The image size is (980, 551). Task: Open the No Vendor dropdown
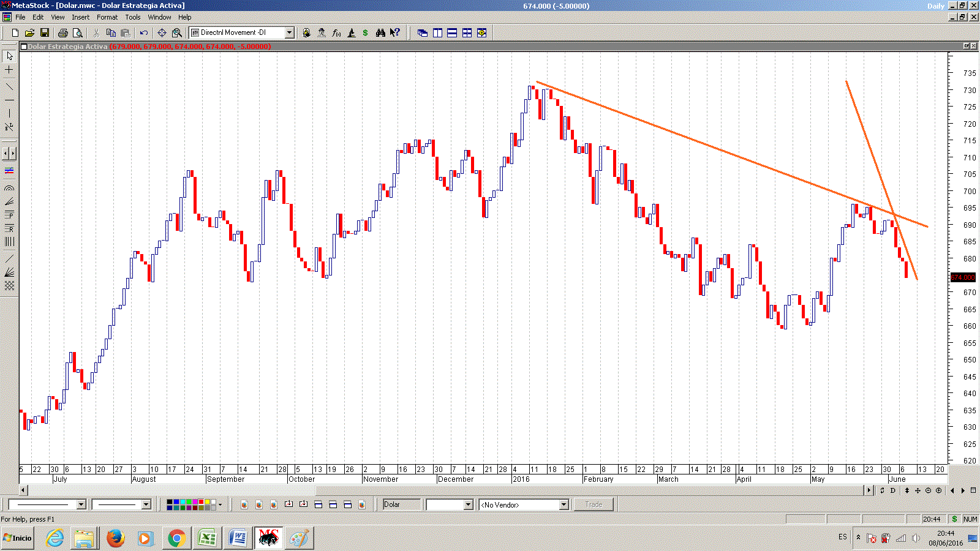(x=563, y=505)
